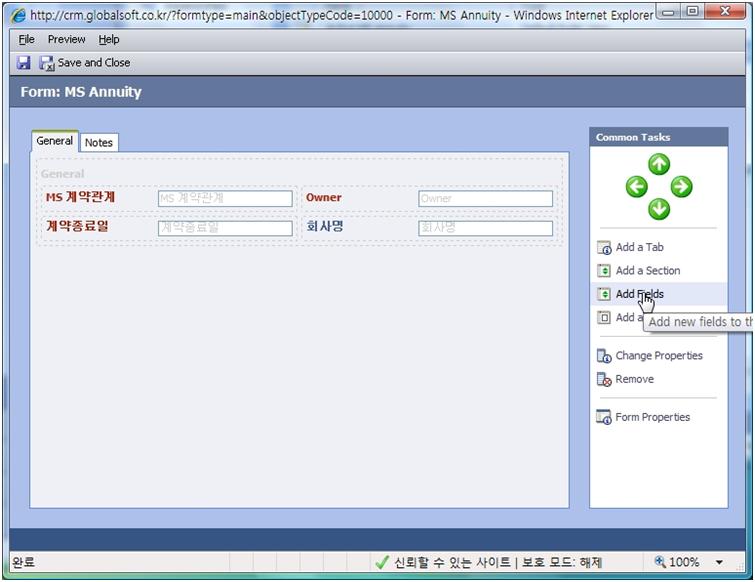Viewport: 755px width, 582px height.
Task: Click the MS 계약관계 field label
Action: [80, 197]
